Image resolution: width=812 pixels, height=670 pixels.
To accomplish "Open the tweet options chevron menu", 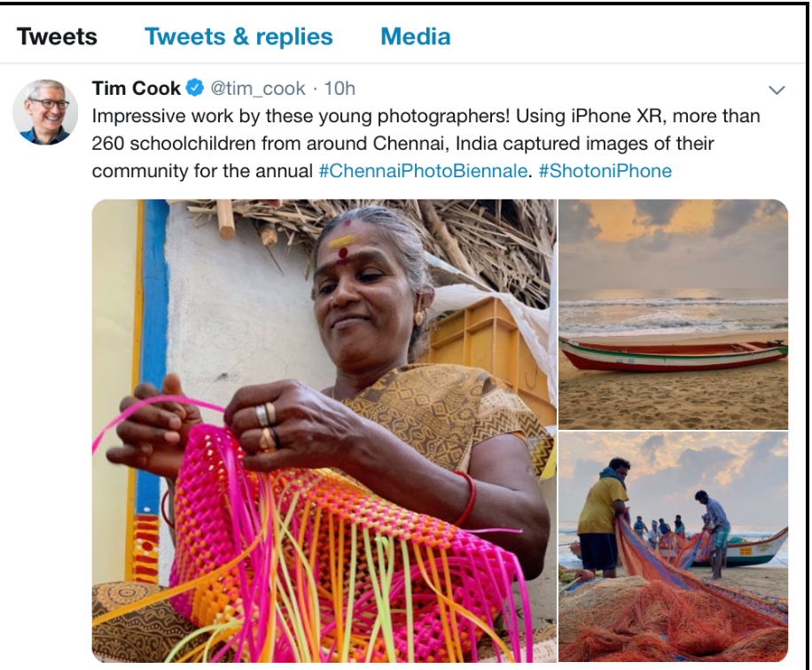I will point(777,90).
